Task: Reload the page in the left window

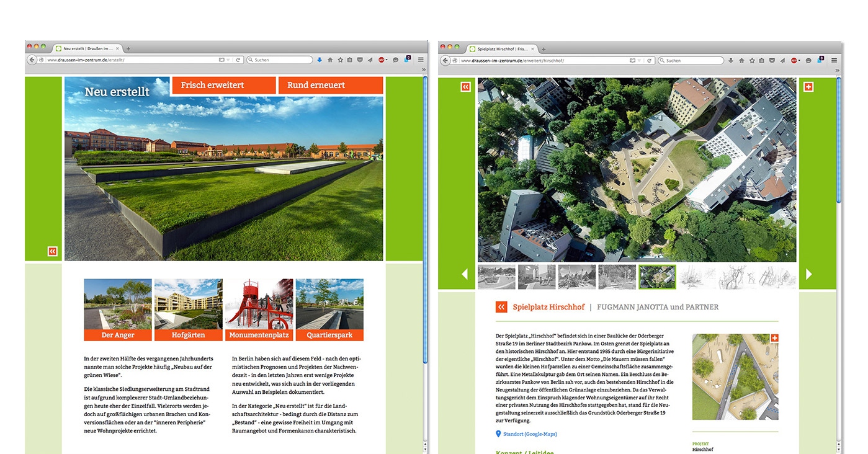Action: coord(238,60)
